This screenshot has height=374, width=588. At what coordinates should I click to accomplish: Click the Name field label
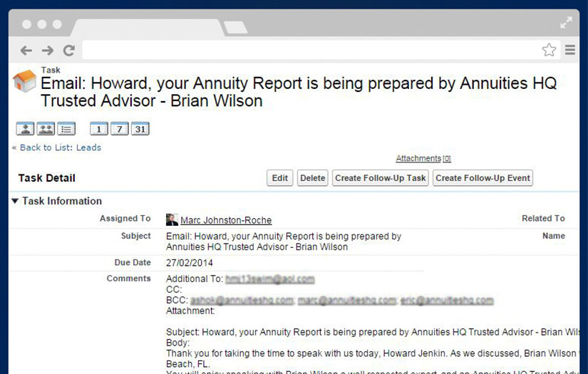tap(554, 236)
